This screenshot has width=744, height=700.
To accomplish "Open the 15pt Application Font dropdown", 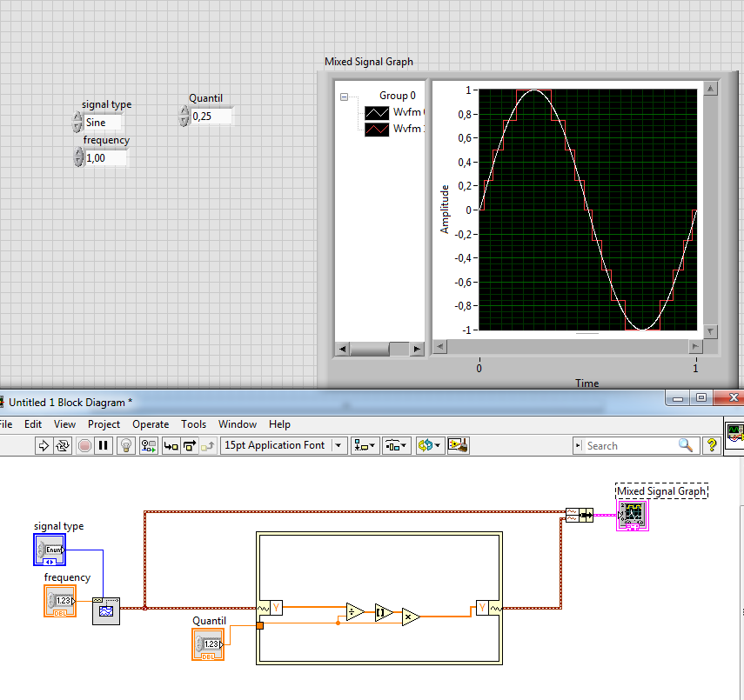I will [284, 446].
